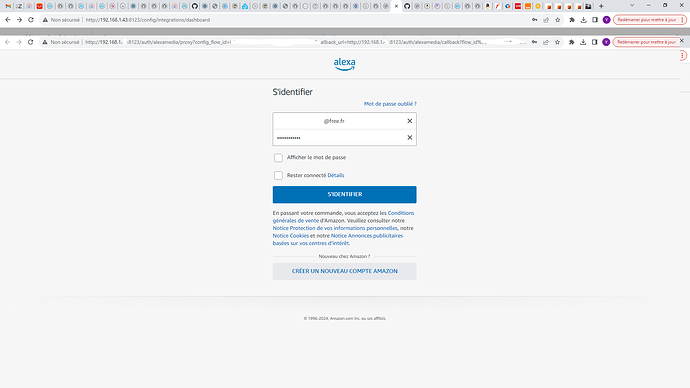Bookmark the integrations dashboard page with star
690x388 pixels.
click(x=558, y=20)
